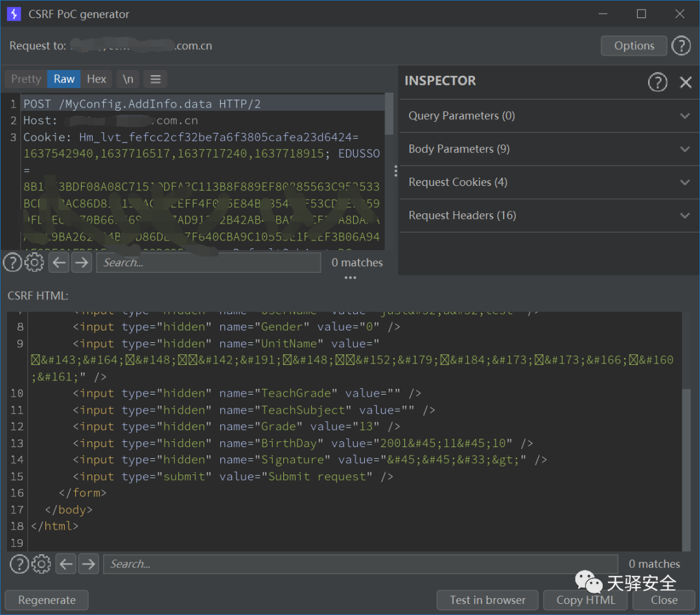Click the INSPECTOR panel title
Viewport: 700px width, 615px height.
click(x=439, y=81)
